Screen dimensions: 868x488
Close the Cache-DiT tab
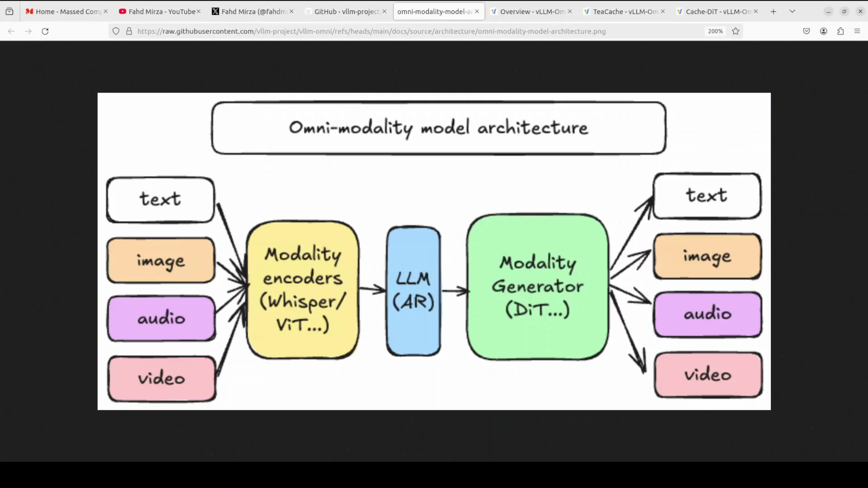[x=755, y=12]
